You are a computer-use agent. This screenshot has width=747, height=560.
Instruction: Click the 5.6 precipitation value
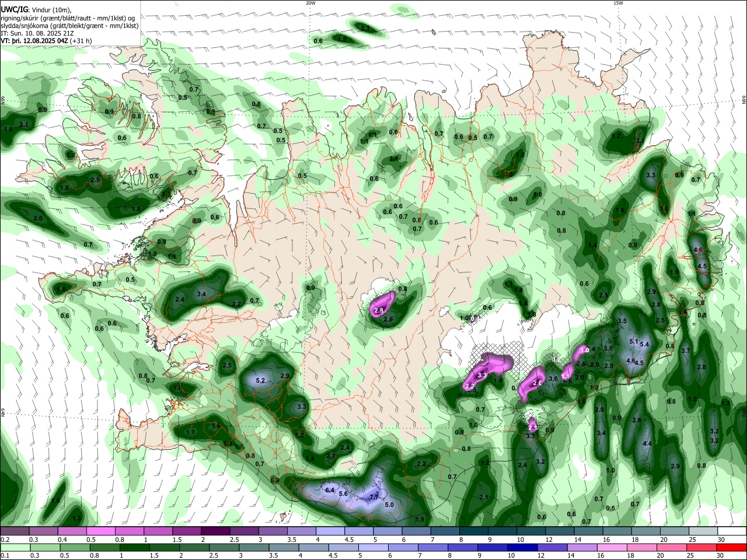click(343, 494)
